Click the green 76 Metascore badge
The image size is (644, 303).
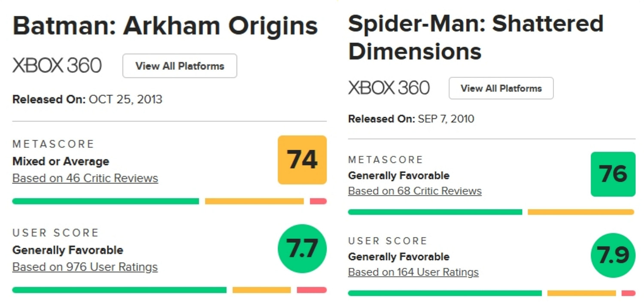(613, 174)
